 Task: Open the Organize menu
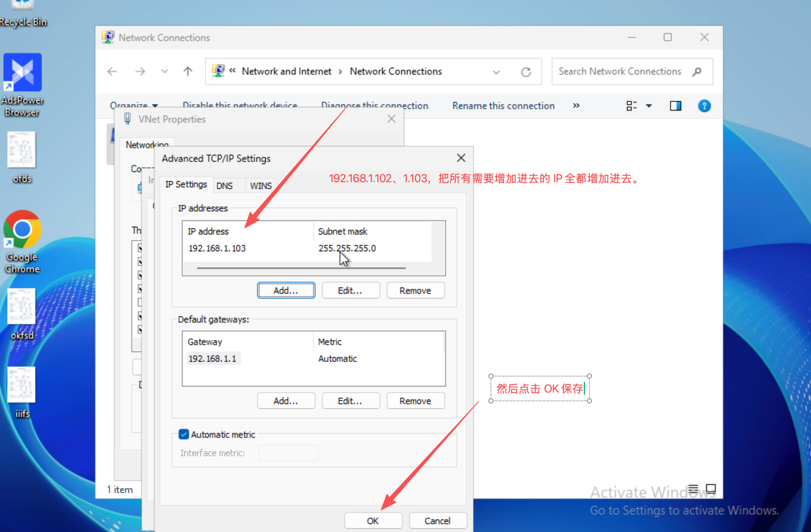(x=134, y=105)
